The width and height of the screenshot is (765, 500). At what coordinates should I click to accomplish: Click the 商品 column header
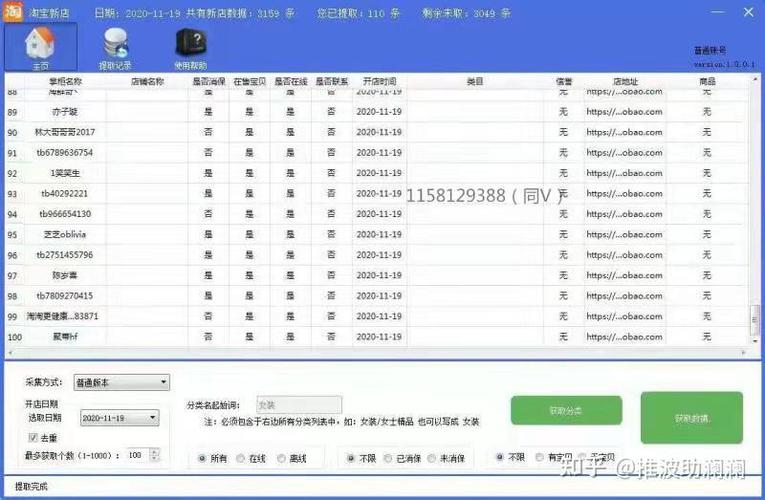(x=707, y=81)
